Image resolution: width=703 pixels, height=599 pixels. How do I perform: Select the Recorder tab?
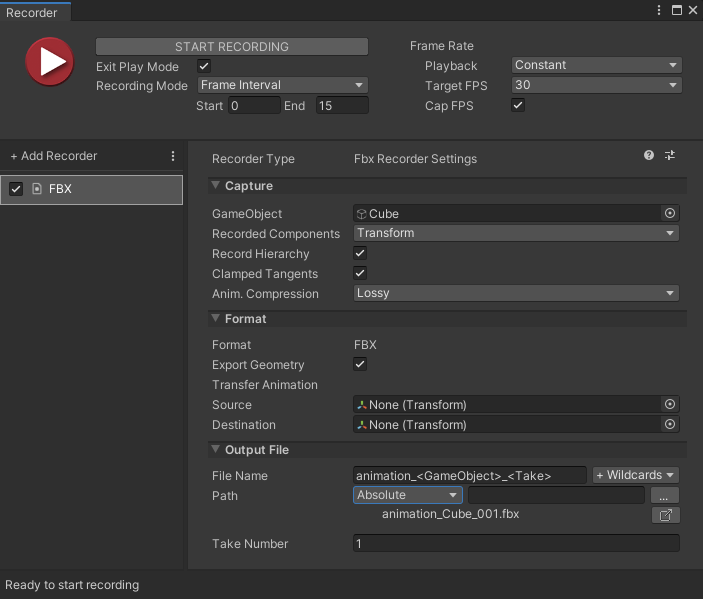(33, 13)
